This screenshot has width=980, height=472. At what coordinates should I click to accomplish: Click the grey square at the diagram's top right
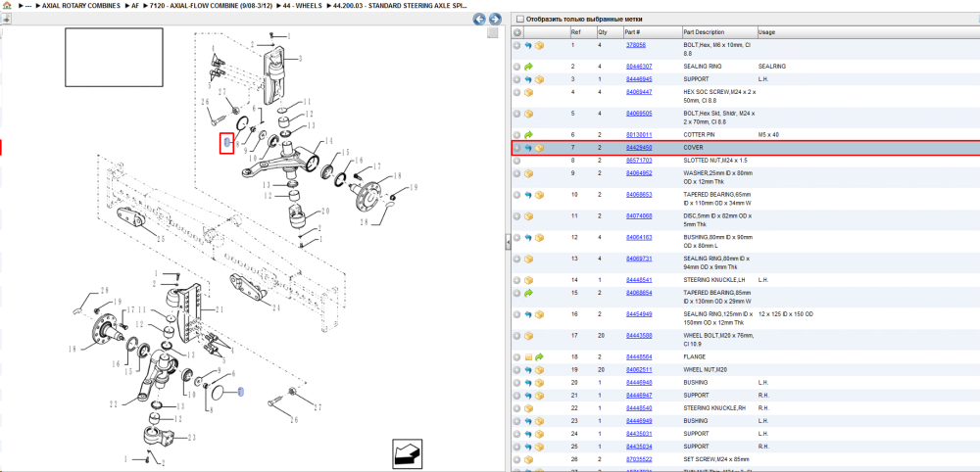493,33
